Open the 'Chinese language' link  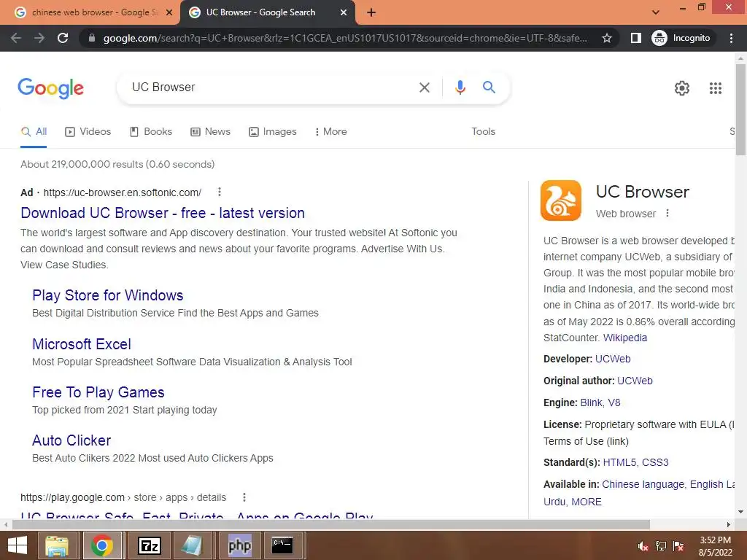coord(643,484)
